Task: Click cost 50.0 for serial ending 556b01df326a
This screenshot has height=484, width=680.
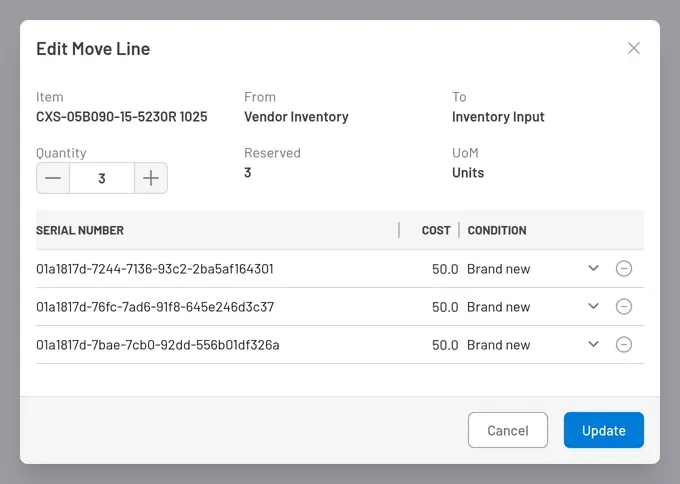Action: tap(445, 346)
